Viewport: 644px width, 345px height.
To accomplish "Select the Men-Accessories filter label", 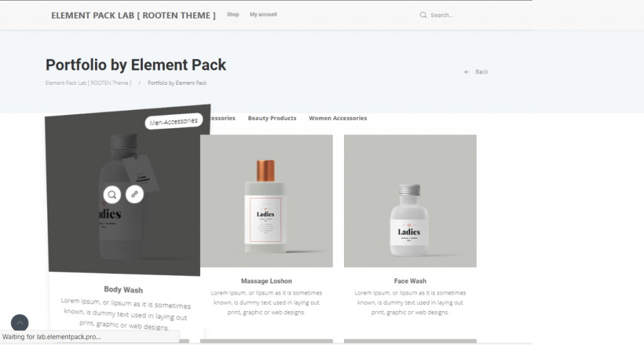I will pyautogui.click(x=174, y=121).
